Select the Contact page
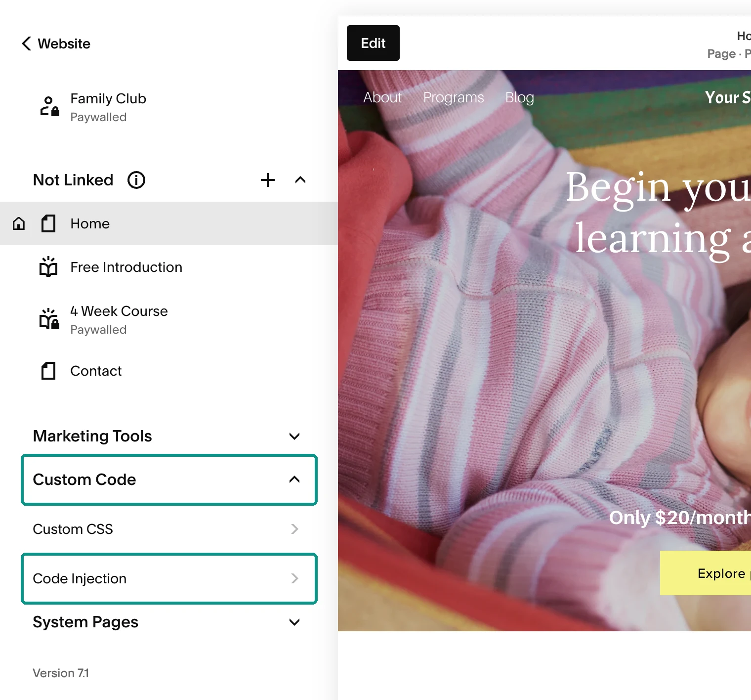The image size is (751, 700). coord(169,371)
